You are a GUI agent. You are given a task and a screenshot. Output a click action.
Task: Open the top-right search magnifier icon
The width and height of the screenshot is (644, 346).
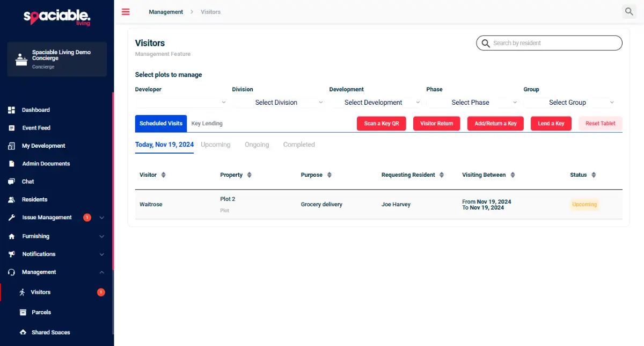tap(628, 11)
